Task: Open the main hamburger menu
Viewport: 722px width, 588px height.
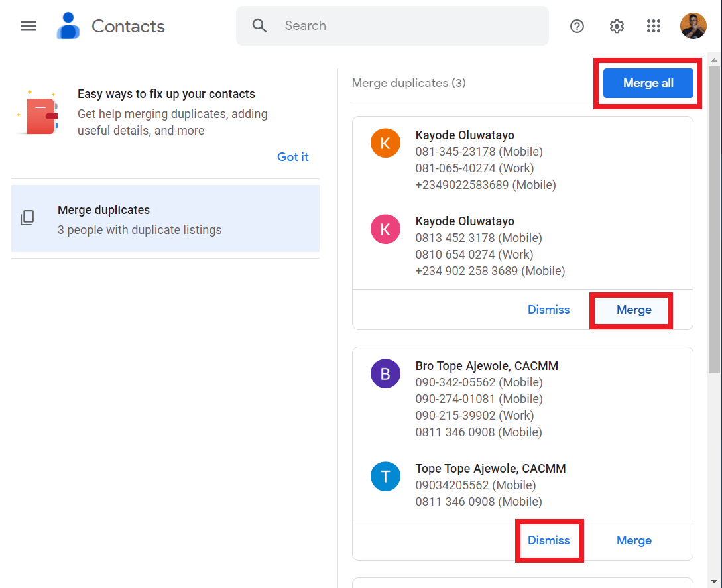Action: 29,26
